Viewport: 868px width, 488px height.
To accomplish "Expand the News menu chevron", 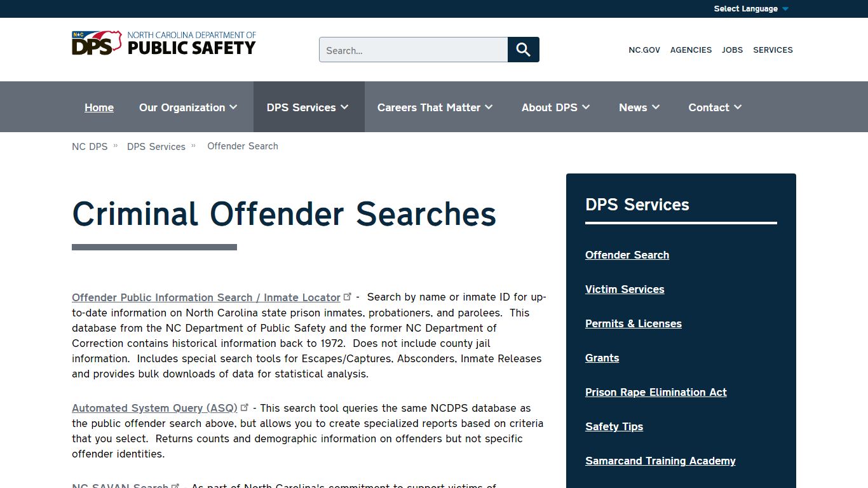I will click(656, 107).
